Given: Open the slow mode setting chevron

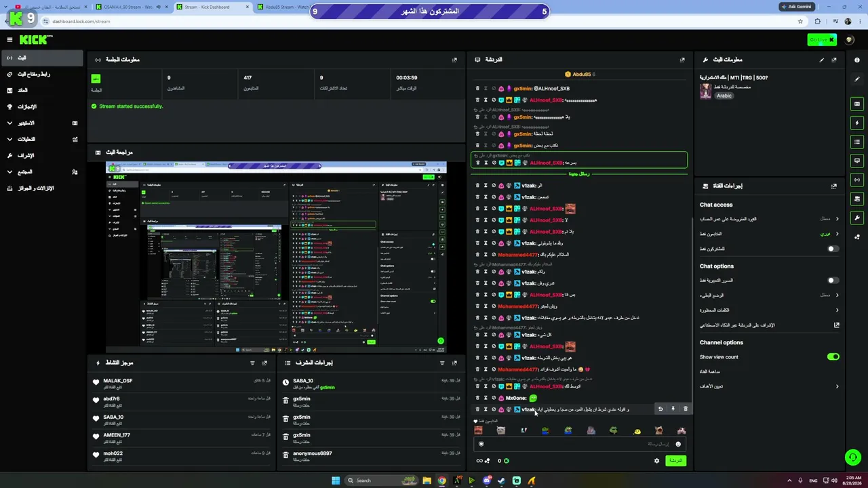Looking at the screenshot, I should [x=837, y=296].
